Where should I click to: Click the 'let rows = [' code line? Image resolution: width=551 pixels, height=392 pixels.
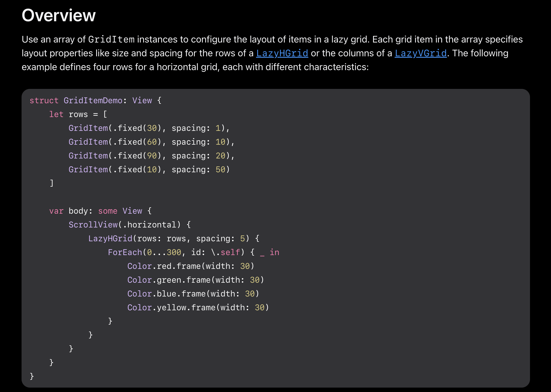coord(78,114)
